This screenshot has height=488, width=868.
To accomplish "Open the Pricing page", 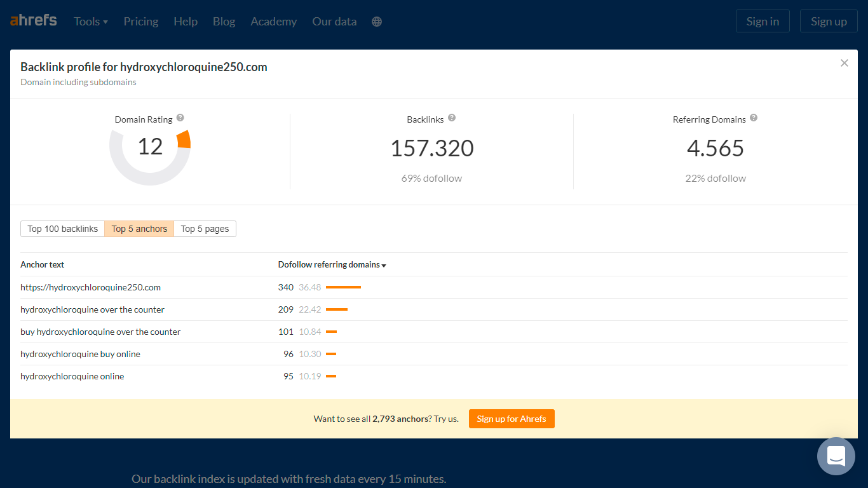I will point(141,22).
